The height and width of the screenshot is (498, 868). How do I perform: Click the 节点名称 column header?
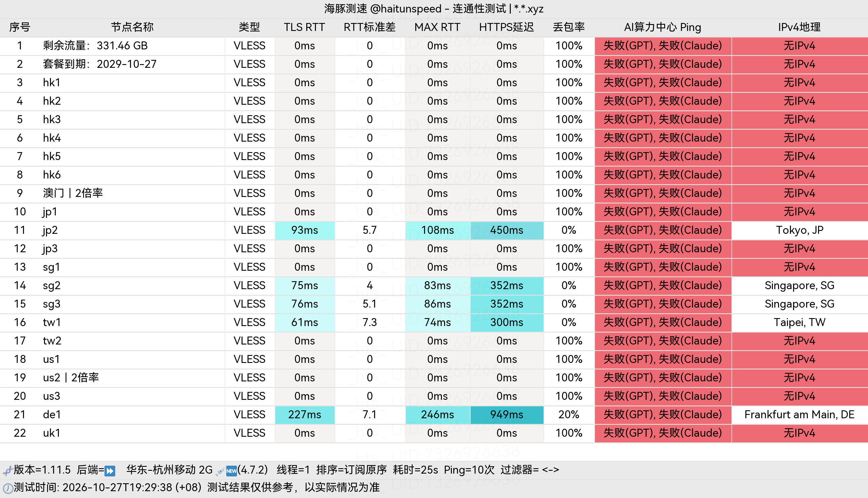coord(132,27)
